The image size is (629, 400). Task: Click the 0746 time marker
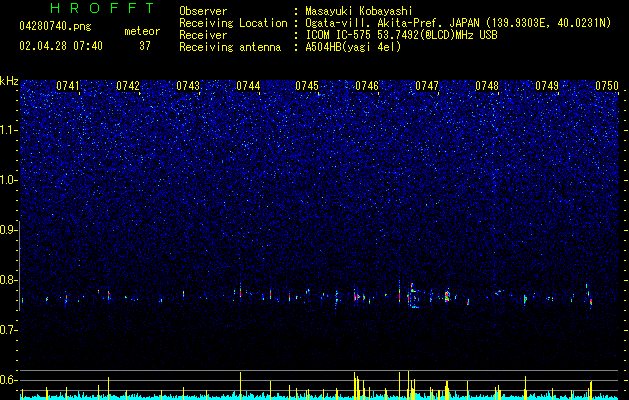click(x=367, y=86)
